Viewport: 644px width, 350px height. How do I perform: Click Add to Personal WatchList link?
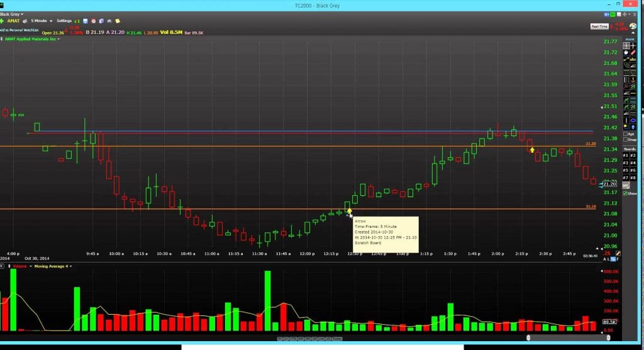(19, 30)
